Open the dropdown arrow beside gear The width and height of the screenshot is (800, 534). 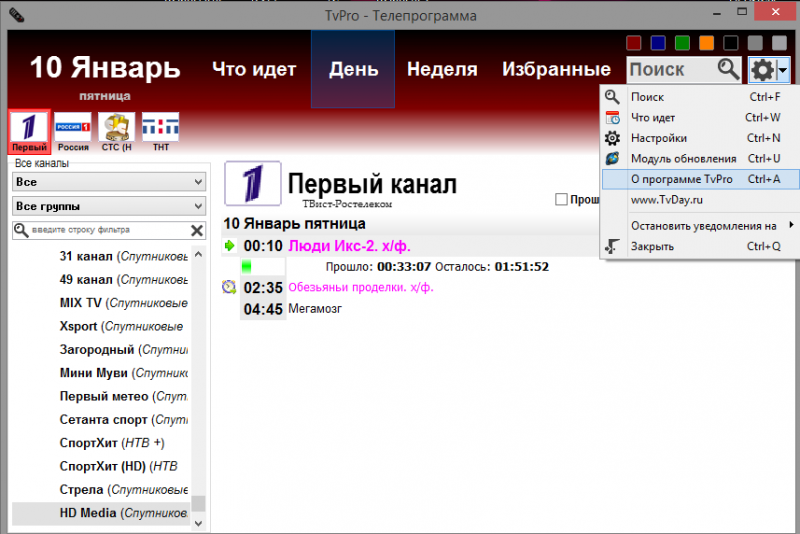783,70
